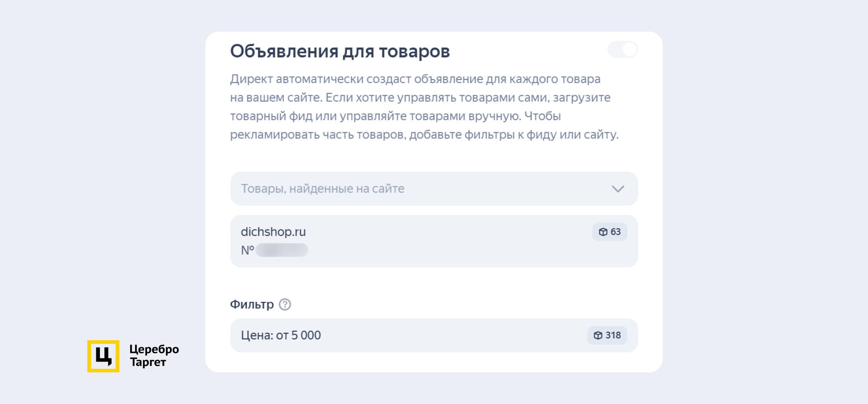This screenshot has width=868, height=404.
Task: Click the filtered products count 318
Action: pos(613,335)
